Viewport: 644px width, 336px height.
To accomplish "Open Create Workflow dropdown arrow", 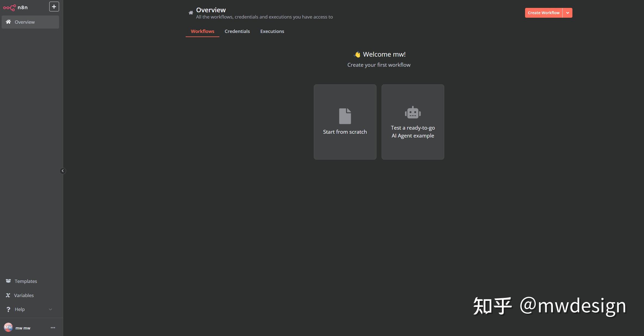I will [568, 13].
